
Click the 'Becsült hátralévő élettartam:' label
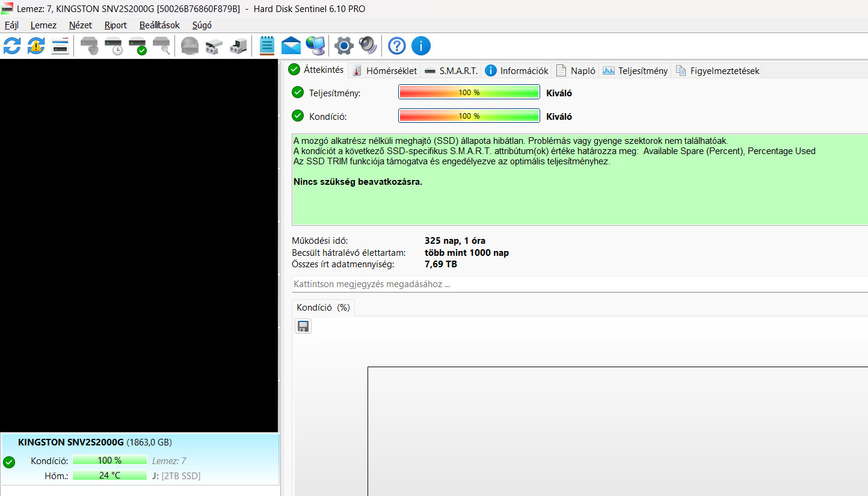coord(348,253)
